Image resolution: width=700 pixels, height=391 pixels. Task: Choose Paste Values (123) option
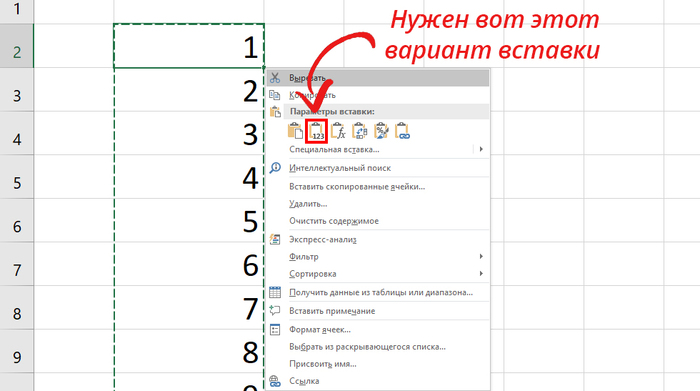pyautogui.click(x=317, y=131)
